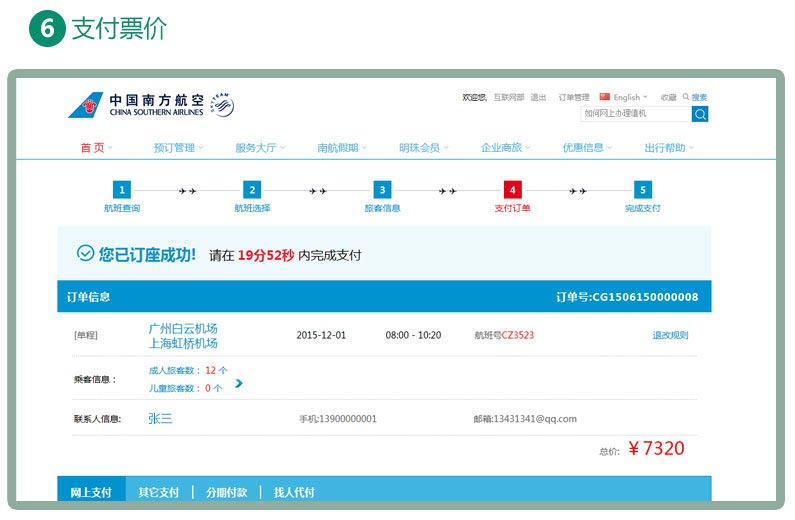Expand the 服务大厅 navigation menu
795x520 pixels.
(260, 147)
